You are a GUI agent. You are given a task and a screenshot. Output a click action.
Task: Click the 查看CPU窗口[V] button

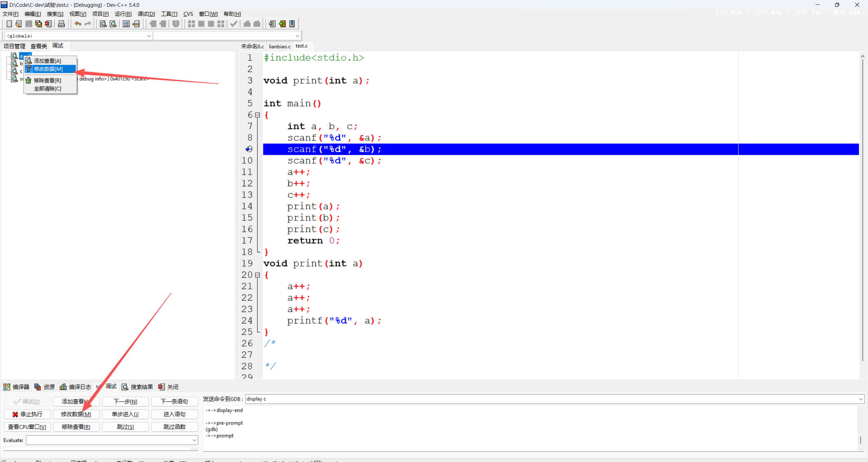(x=27, y=427)
